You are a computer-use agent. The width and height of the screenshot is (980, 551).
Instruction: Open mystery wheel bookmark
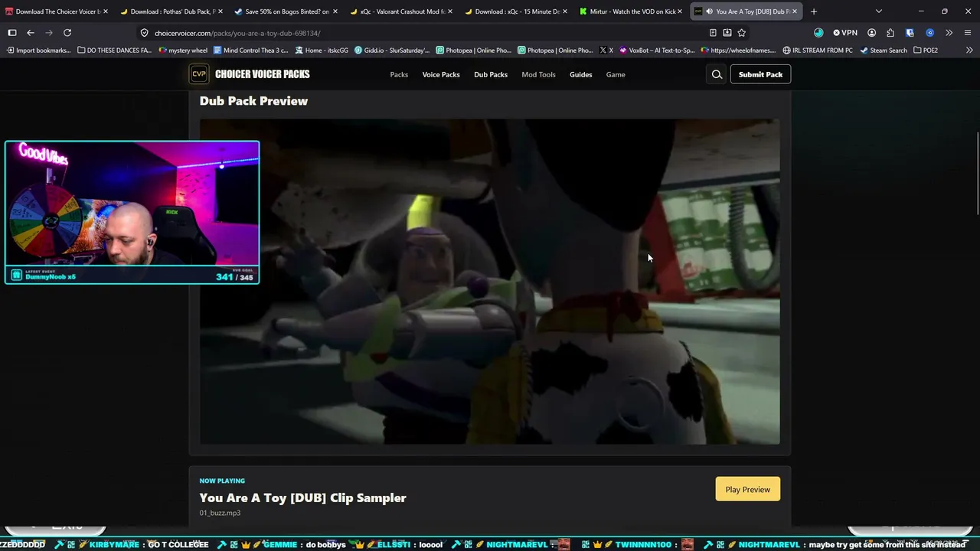183,51
